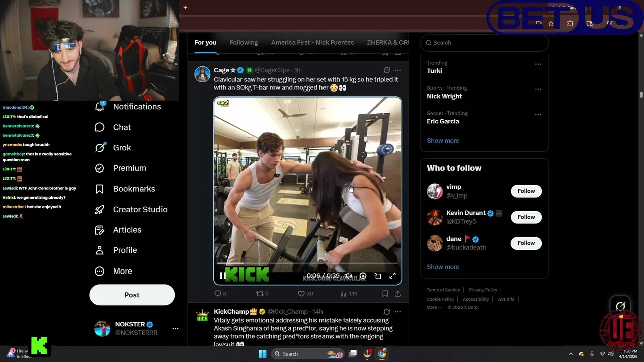The height and width of the screenshot is (362, 644).
Task: Enter fullscreen video mode
Action: [393, 276]
